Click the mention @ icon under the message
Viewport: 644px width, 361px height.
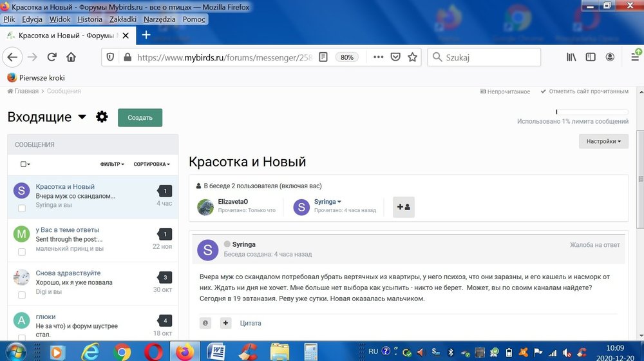pos(205,323)
